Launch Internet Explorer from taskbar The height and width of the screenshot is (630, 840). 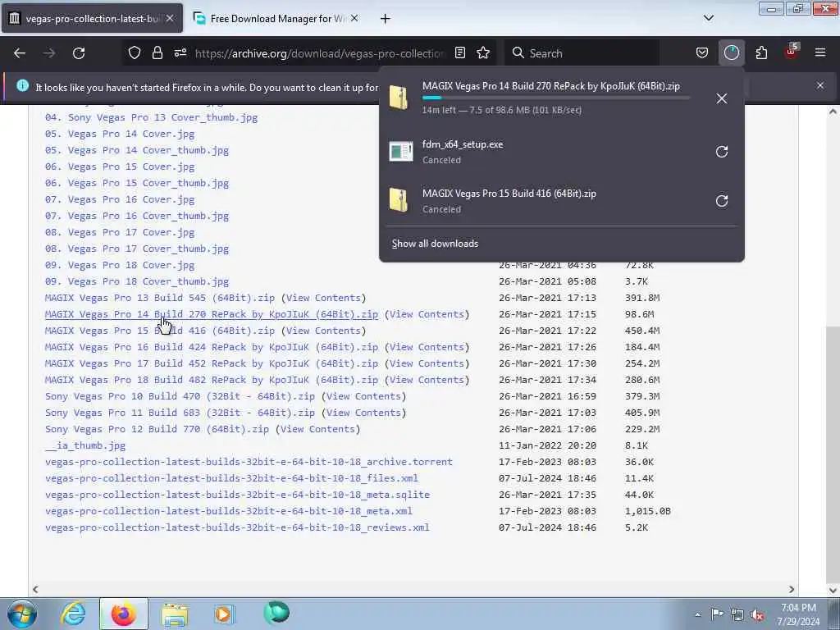(x=73, y=614)
